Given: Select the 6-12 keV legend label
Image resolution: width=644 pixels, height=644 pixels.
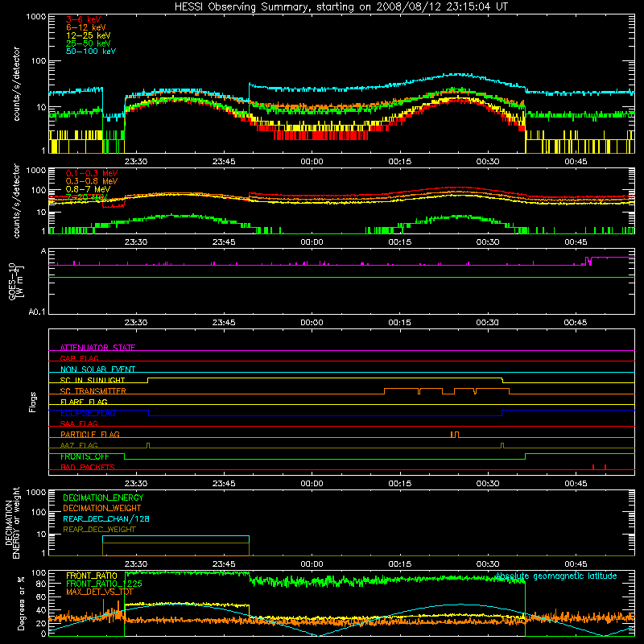Looking at the screenshot, I should pyautogui.click(x=86, y=27).
